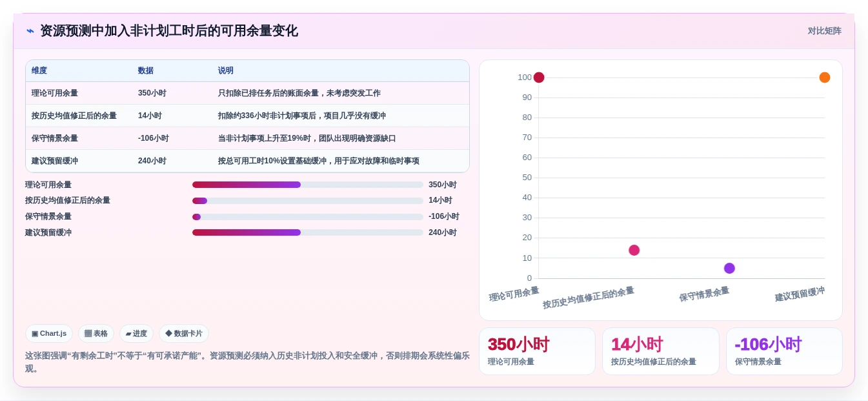Image resolution: width=868 pixels, height=401 pixels.
Task: Click description starting 扣除约336小时非计划事项后
Action: (x=302, y=116)
